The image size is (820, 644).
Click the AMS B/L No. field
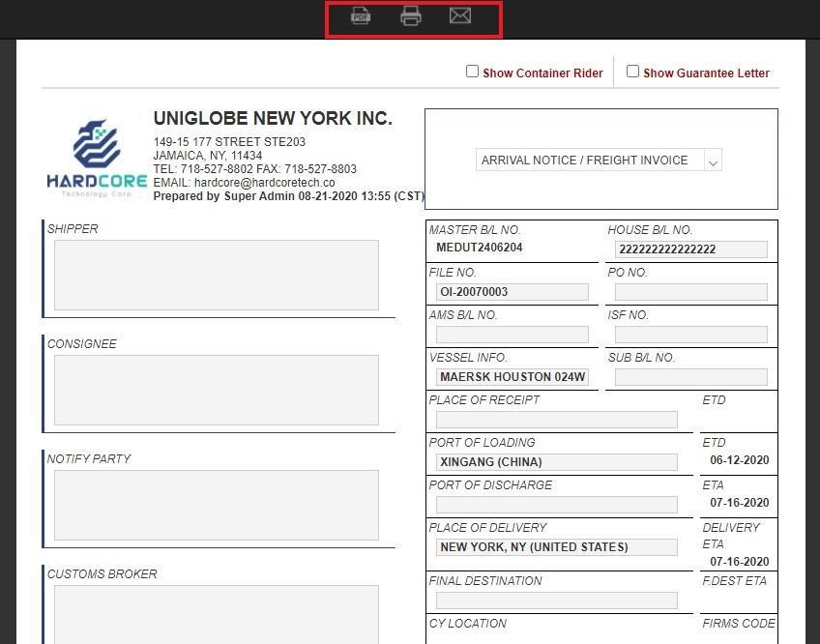point(512,335)
